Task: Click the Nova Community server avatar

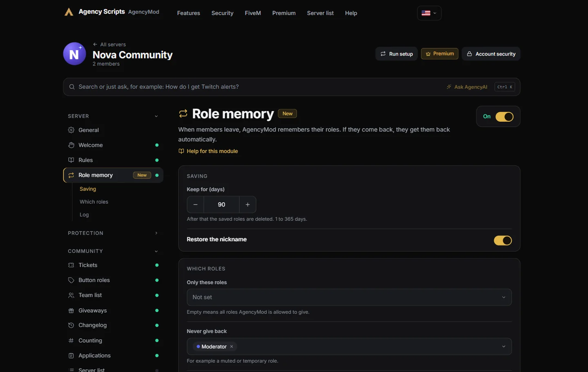Action: click(x=74, y=54)
